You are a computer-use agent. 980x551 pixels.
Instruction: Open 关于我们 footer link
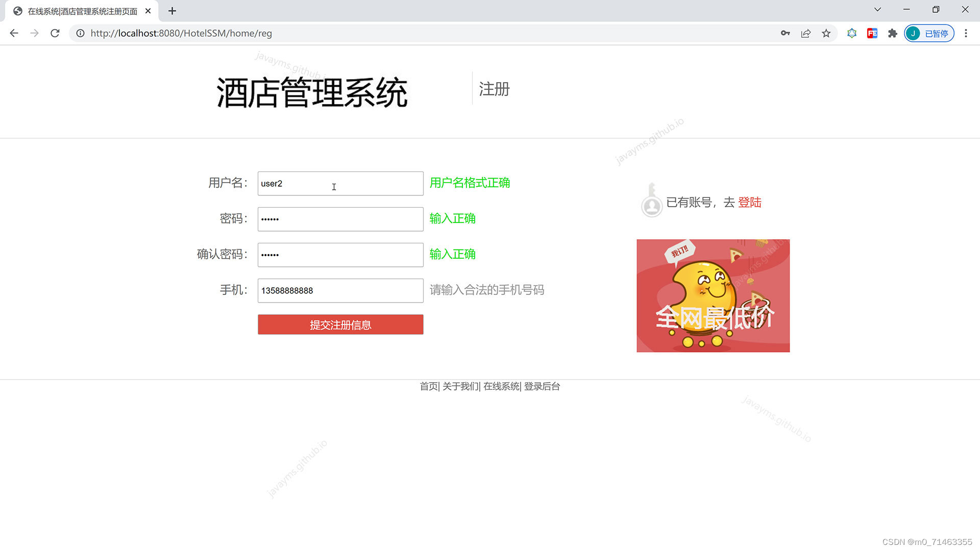[460, 386]
